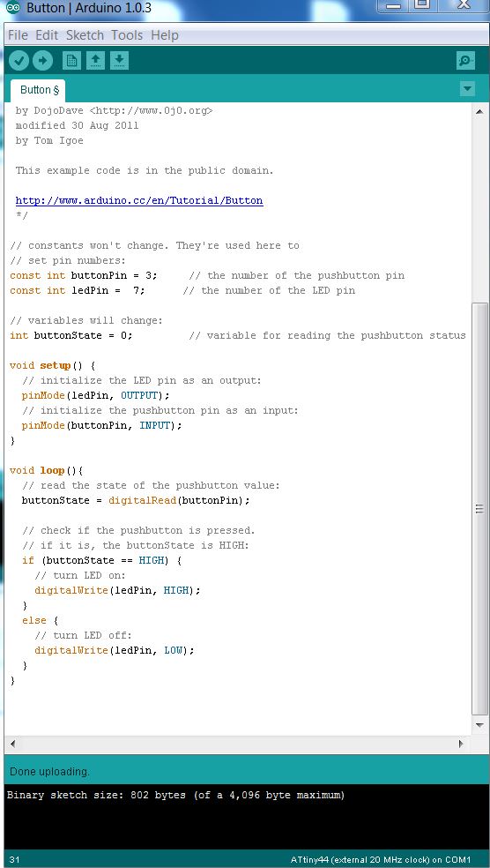Click the 'by Tom Igoe' comment line
Image resolution: width=490 pixels, height=868 pixels.
(x=49, y=140)
